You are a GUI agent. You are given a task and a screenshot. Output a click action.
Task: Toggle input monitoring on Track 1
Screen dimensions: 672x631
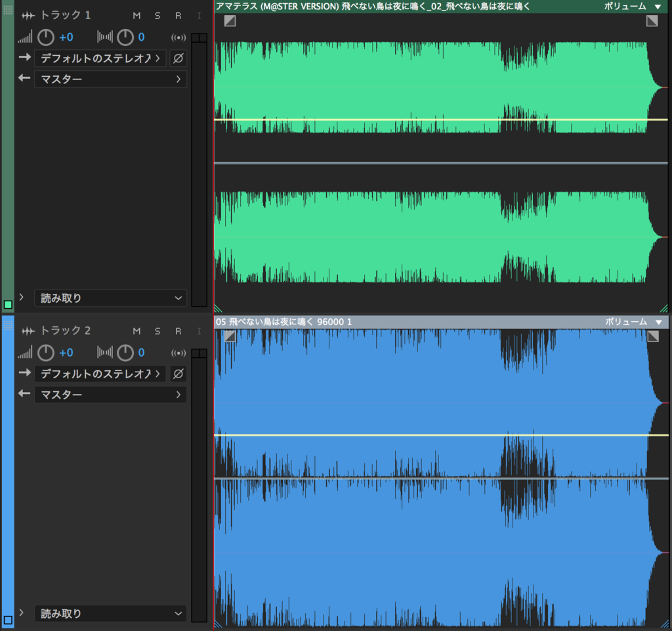pyautogui.click(x=199, y=16)
